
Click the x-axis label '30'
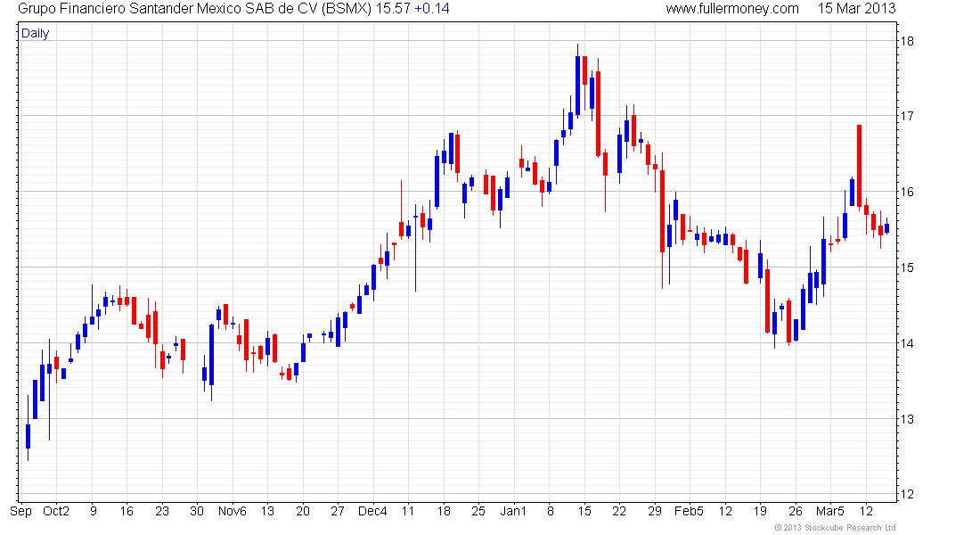[197, 511]
